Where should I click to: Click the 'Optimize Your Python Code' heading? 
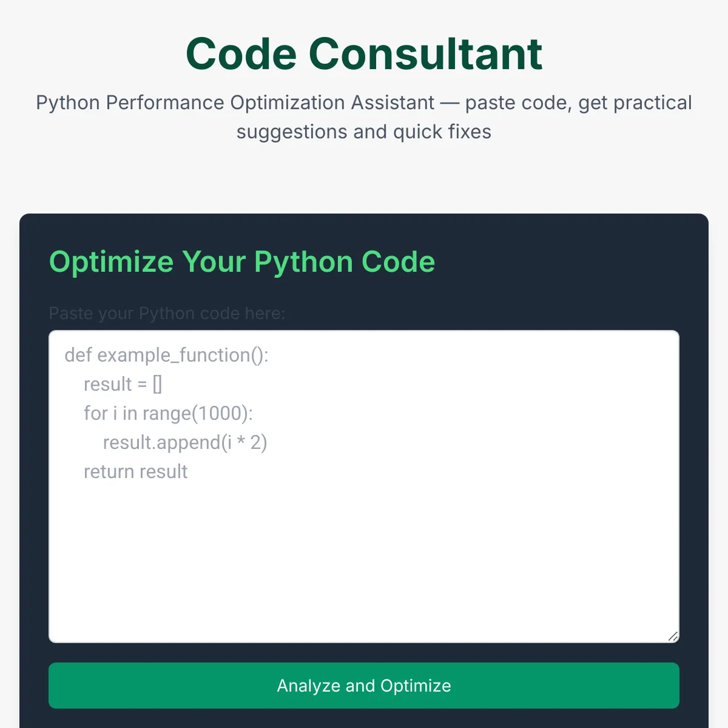pyautogui.click(x=242, y=262)
